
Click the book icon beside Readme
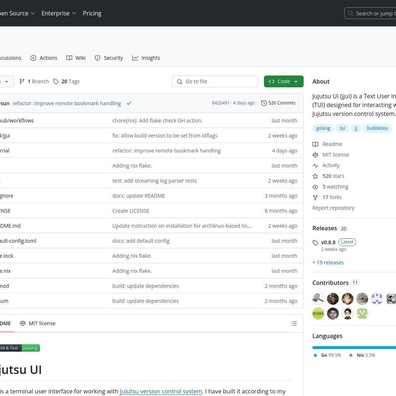pos(315,144)
